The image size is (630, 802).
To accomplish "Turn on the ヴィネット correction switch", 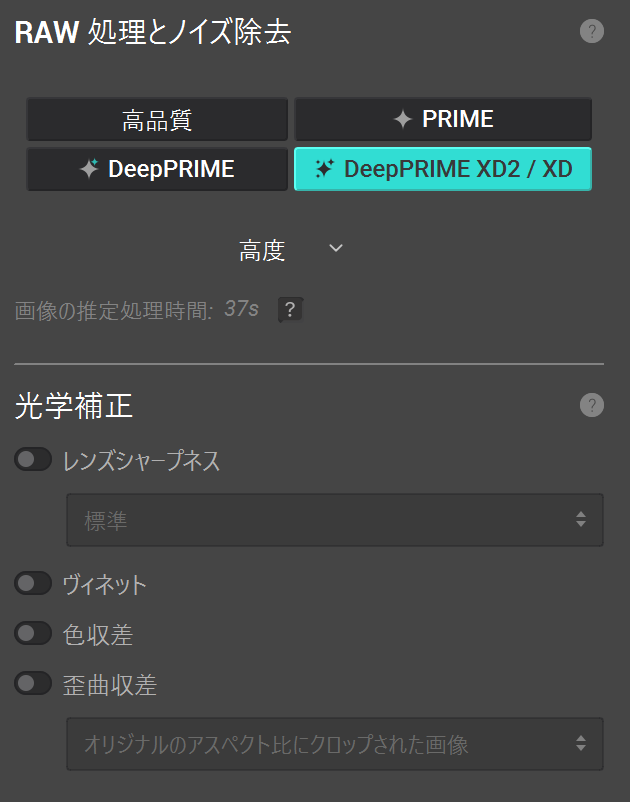I will 33,584.
